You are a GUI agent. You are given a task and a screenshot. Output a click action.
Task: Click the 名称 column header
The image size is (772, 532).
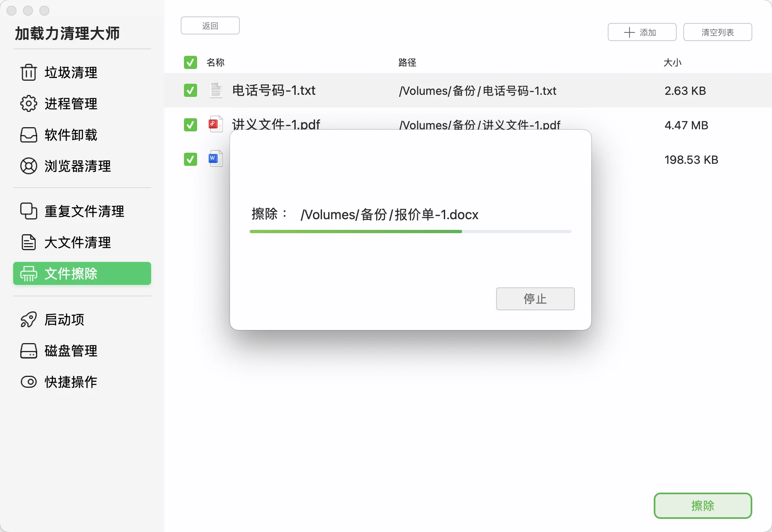tap(215, 62)
